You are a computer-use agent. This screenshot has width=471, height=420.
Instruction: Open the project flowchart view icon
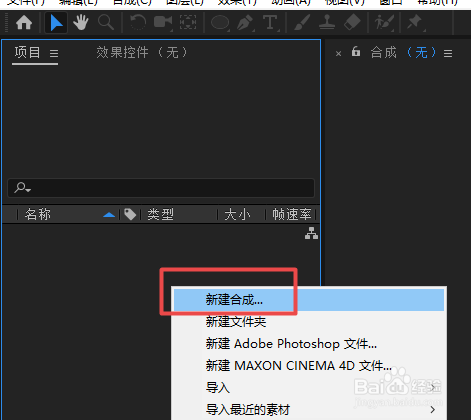coord(311,233)
